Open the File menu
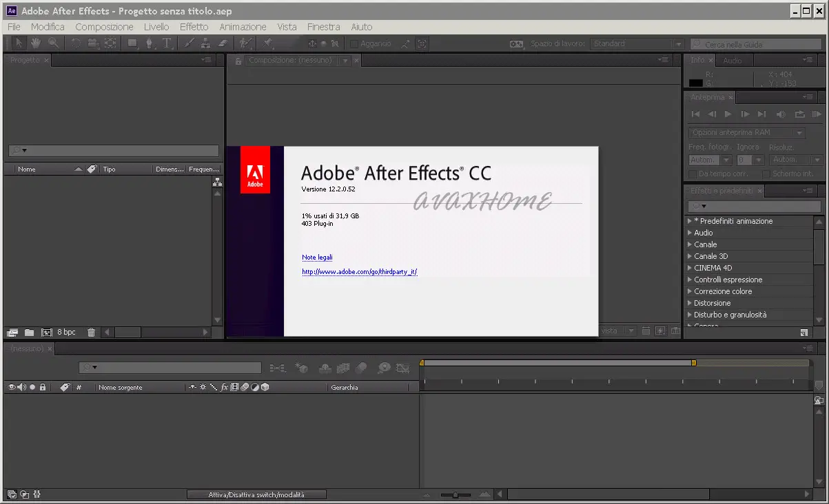Screen dimensions: 829x504 click(x=14, y=27)
